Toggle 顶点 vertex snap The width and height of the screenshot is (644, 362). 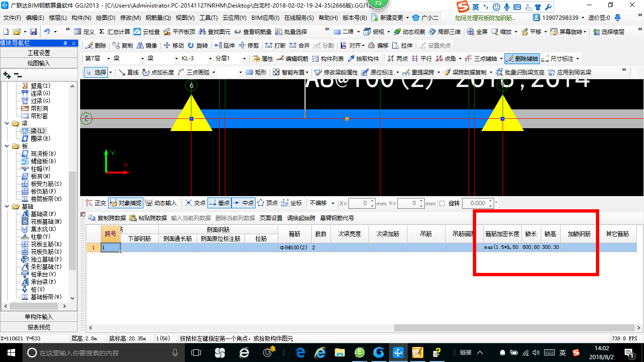[x=267, y=203]
